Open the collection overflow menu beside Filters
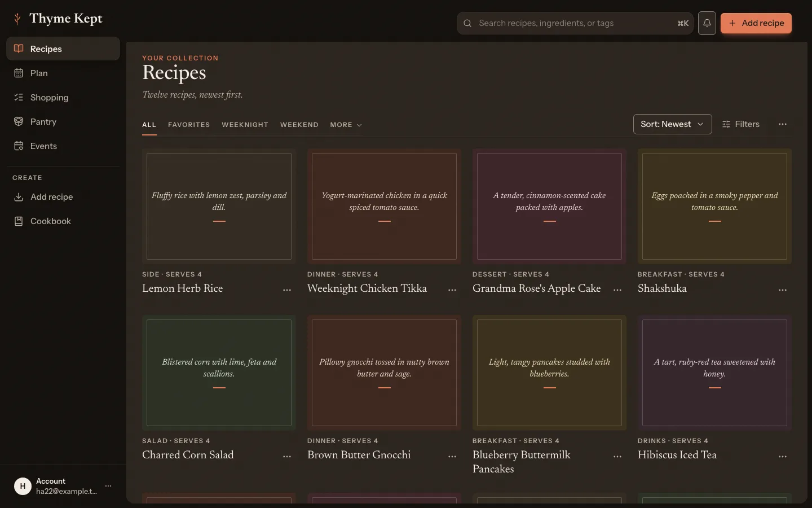The height and width of the screenshot is (508, 812). coord(783,124)
